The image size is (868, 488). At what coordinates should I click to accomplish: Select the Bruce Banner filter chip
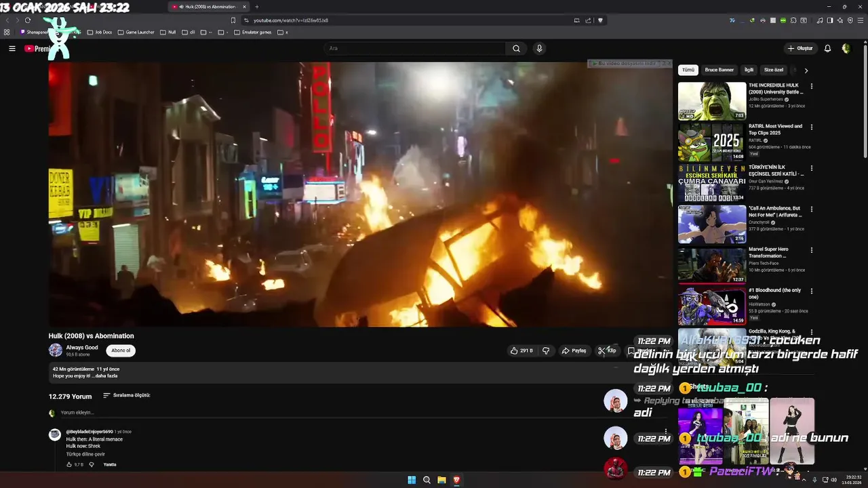pos(719,70)
